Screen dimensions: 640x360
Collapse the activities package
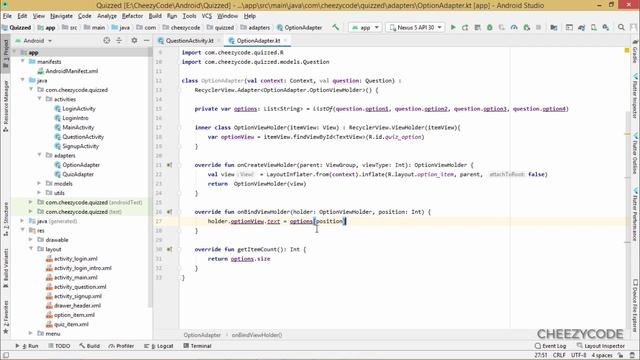click(x=40, y=99)
